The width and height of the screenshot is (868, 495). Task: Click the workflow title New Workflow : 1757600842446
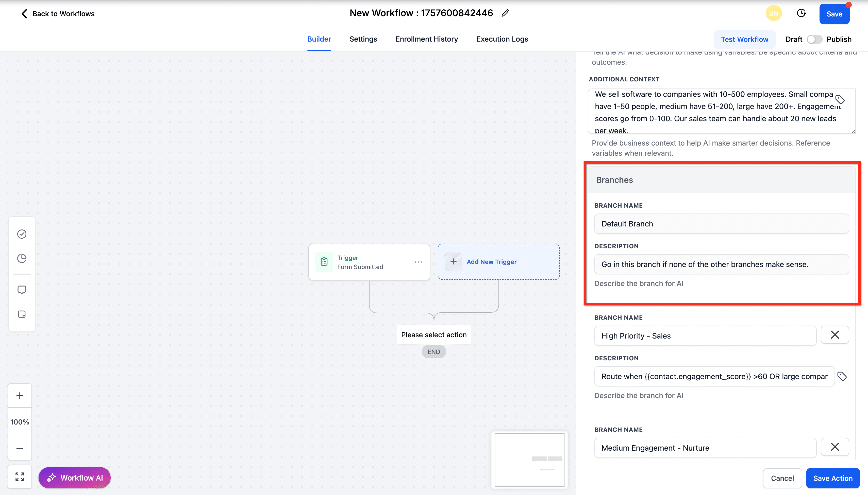pos(421,13)
